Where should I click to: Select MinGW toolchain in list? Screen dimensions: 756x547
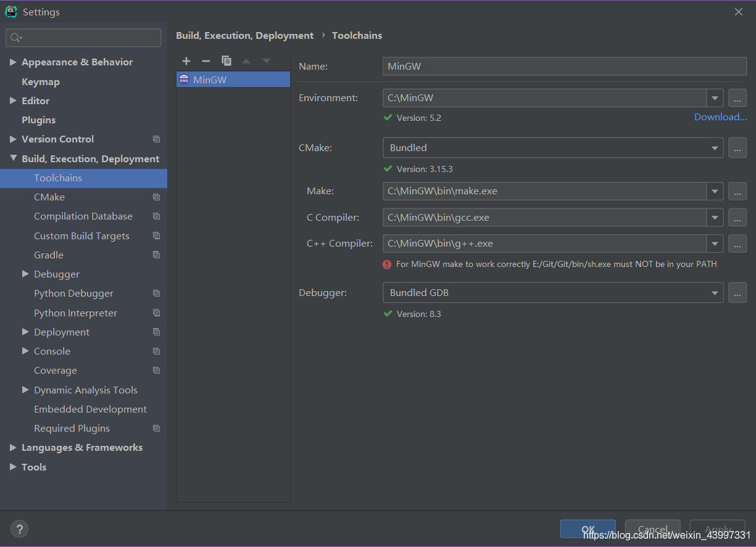[233, 80]
